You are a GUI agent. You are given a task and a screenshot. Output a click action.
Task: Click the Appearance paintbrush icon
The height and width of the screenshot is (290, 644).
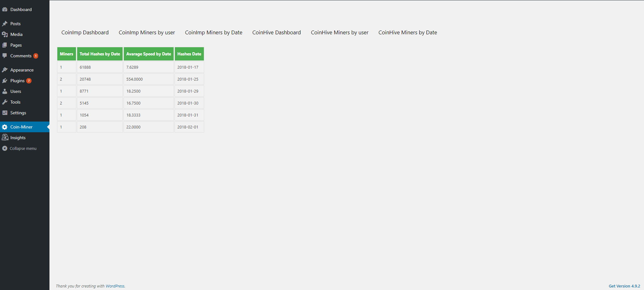click(5, 70)
